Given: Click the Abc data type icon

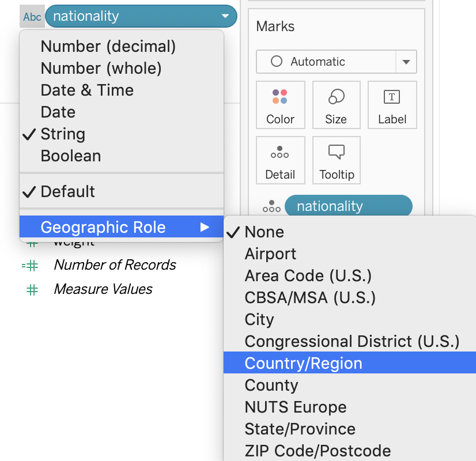Looking at the screenshot, I should coord(32,17).
